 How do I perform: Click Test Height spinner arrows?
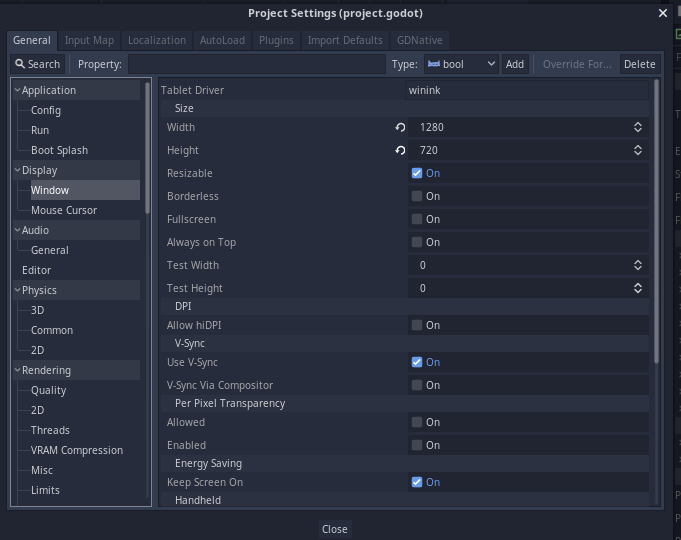pyautogui.click(x=638, y=289)
